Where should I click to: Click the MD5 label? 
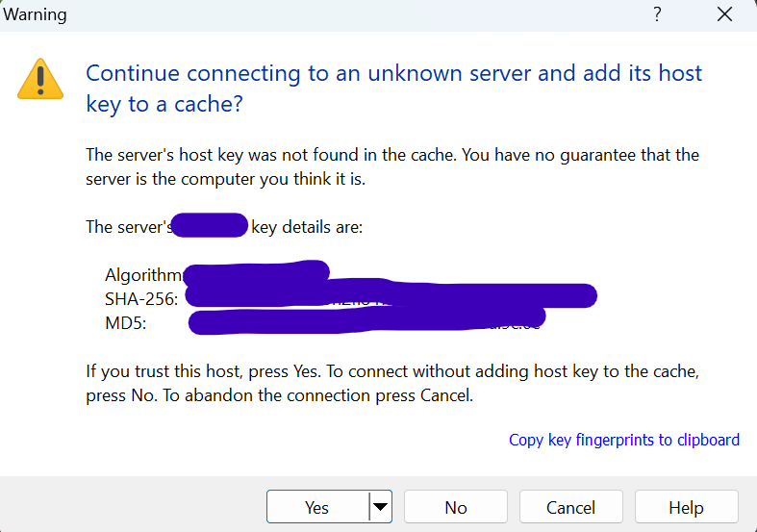click(x=125, y=323)
